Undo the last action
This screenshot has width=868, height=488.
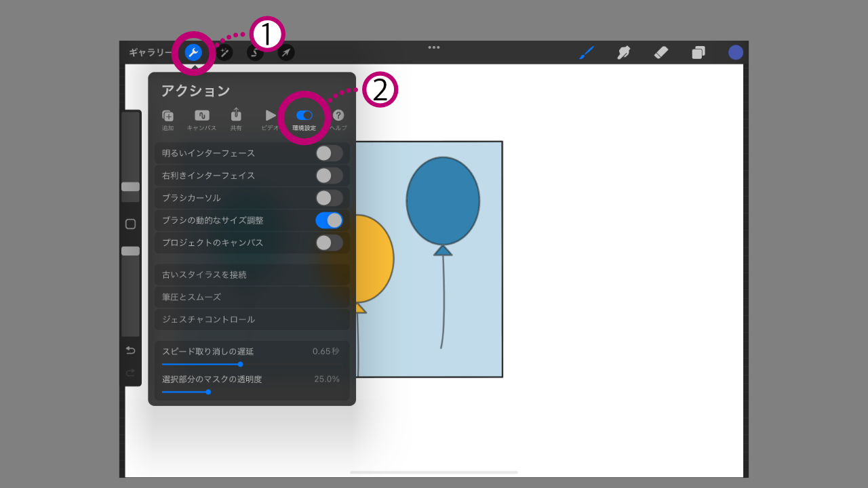point(130,350)
